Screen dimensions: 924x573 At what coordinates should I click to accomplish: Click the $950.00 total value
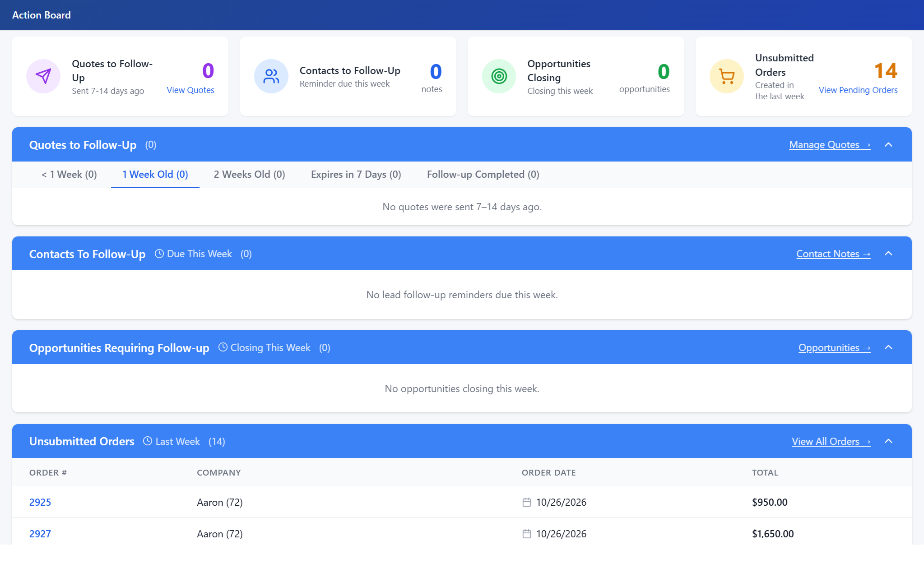click(x=770, y=502)
